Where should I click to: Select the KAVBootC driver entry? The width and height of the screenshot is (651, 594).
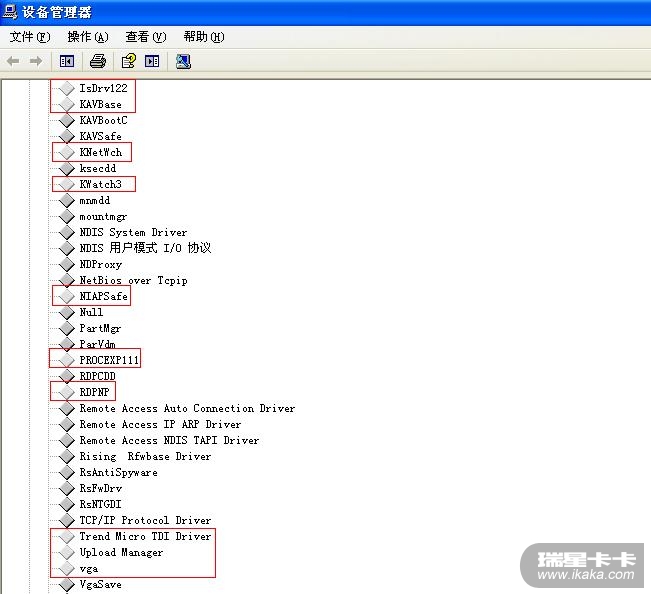pyautogui.click(x=103, y=120)
